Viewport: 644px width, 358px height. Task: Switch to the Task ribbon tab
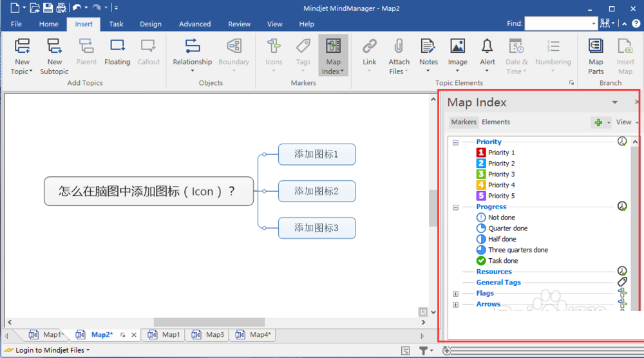click(116, 24)
